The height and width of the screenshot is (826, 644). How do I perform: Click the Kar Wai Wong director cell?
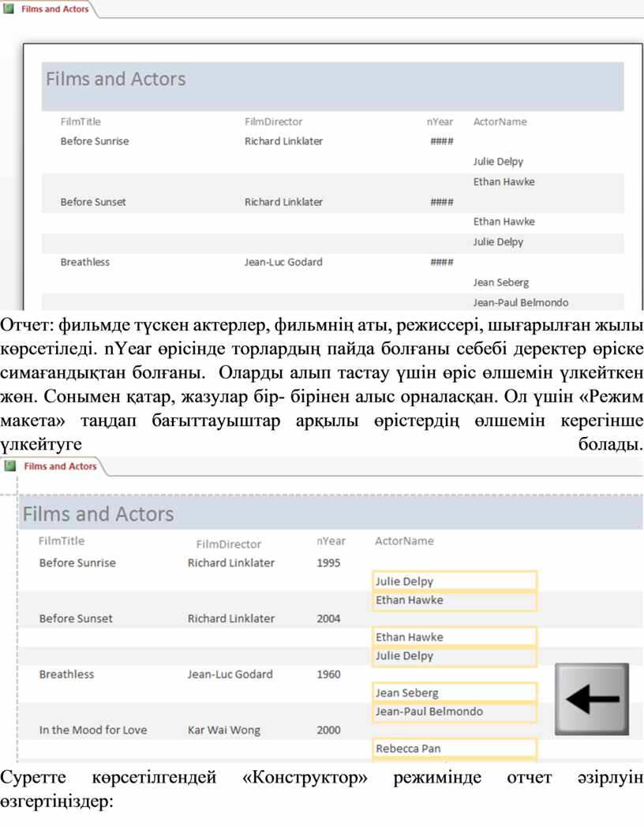click(224, 730)
